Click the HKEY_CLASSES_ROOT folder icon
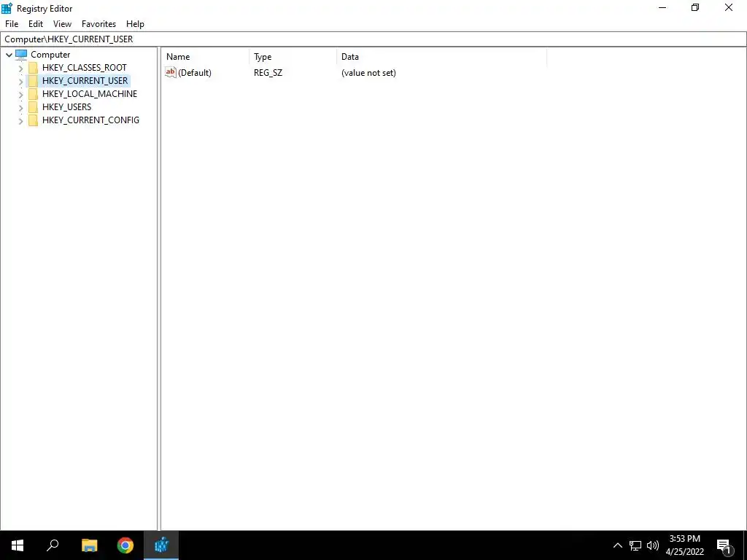The width and height of the screenshot is (747, 560). pos(33,68)
